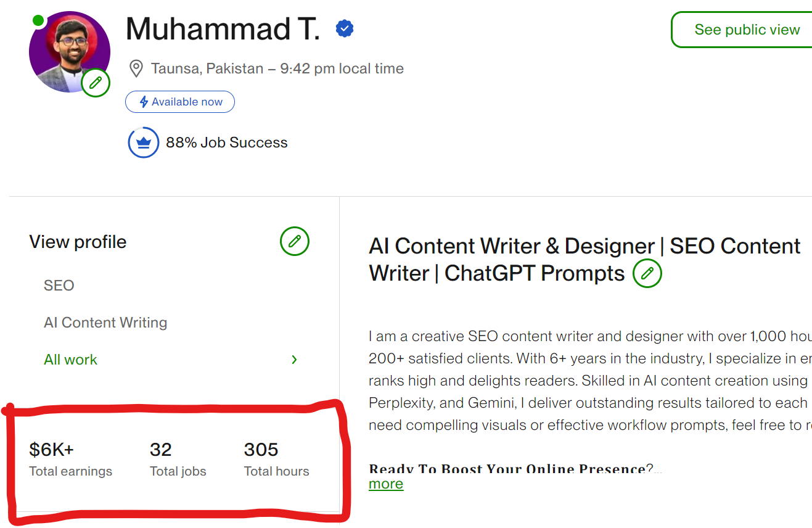The image size is (812, 528).
Task: Edit the profile photo using its pencil icon
Action: point(96,83)
